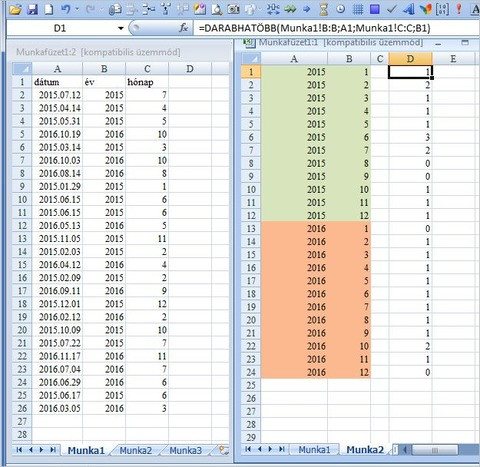This screenshot has width=480, height=467.
Task: Click the solid blue square icon
Action: (x=375, y=9)
